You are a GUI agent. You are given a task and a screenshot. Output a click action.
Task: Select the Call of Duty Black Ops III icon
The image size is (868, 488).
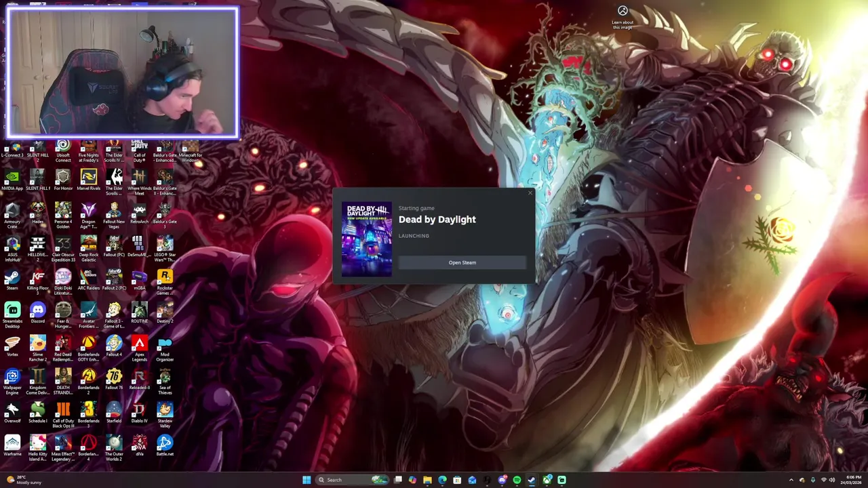pos(63,415)
